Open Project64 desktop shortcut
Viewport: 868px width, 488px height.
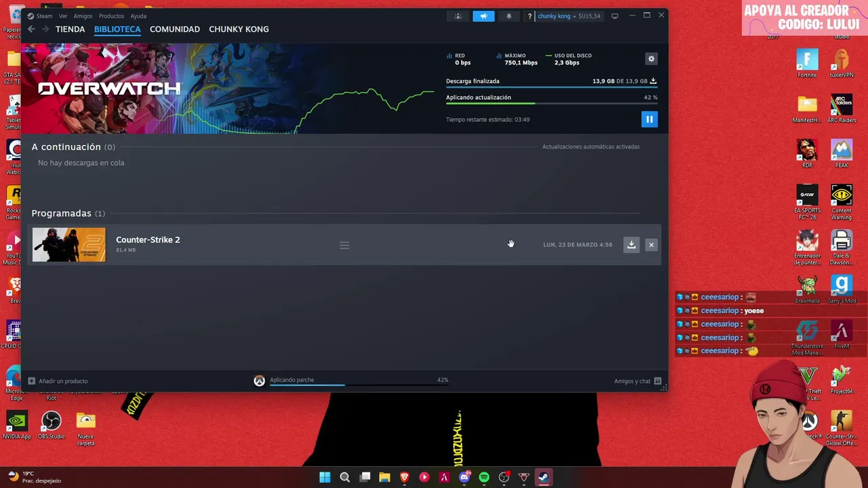842,380
